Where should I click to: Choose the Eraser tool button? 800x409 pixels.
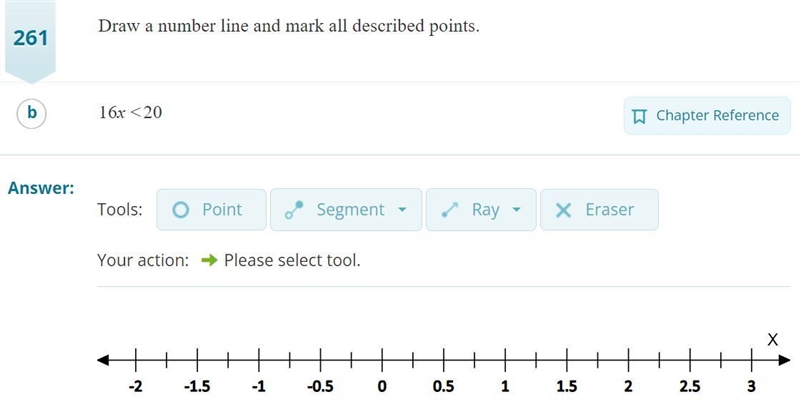[x=599, y=210]
